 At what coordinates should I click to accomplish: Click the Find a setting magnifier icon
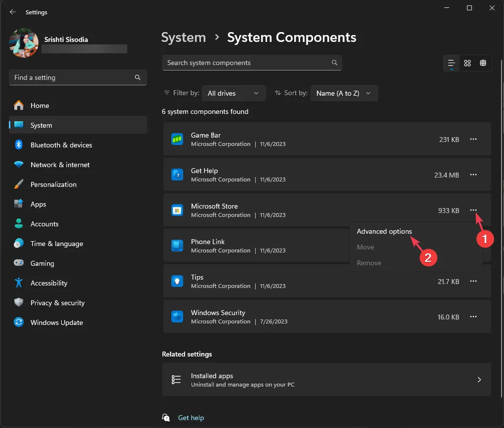(138, 77)
